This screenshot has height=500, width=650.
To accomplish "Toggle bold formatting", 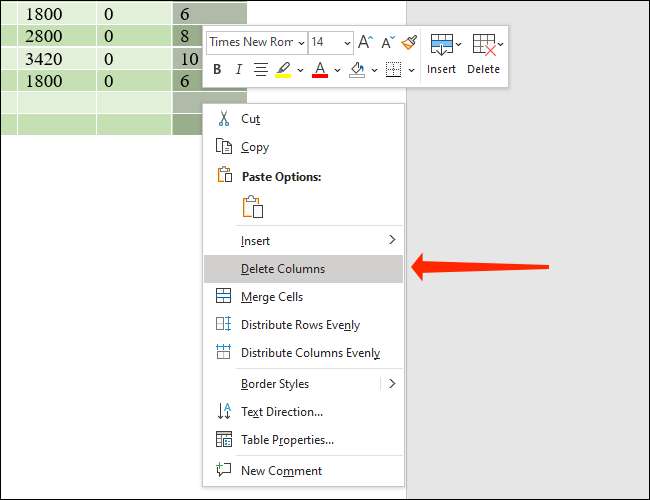I will (217, 69).
